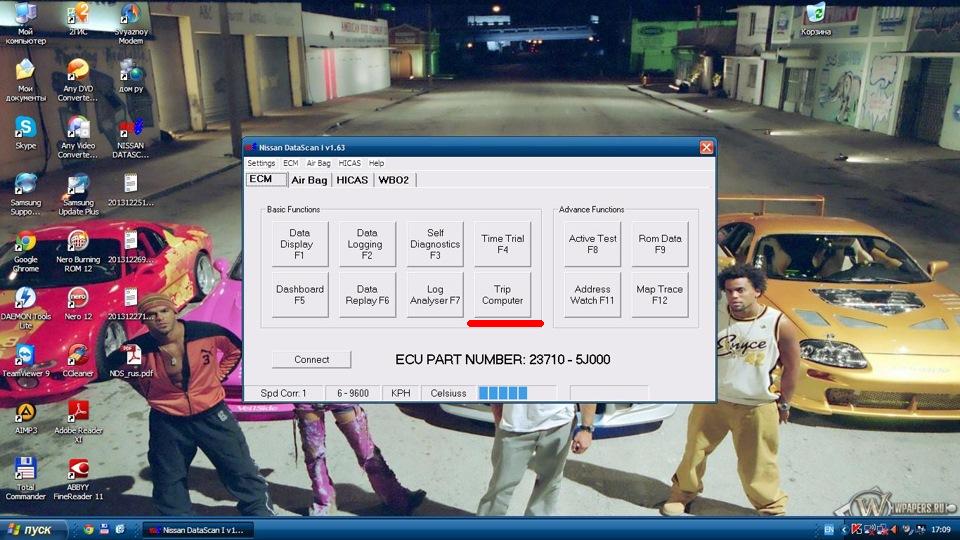The height and width of the screenshot is (540, 960).
Task: Select the 201312269 document file icon
Action: pyautogui.click(x=130, y=247)
